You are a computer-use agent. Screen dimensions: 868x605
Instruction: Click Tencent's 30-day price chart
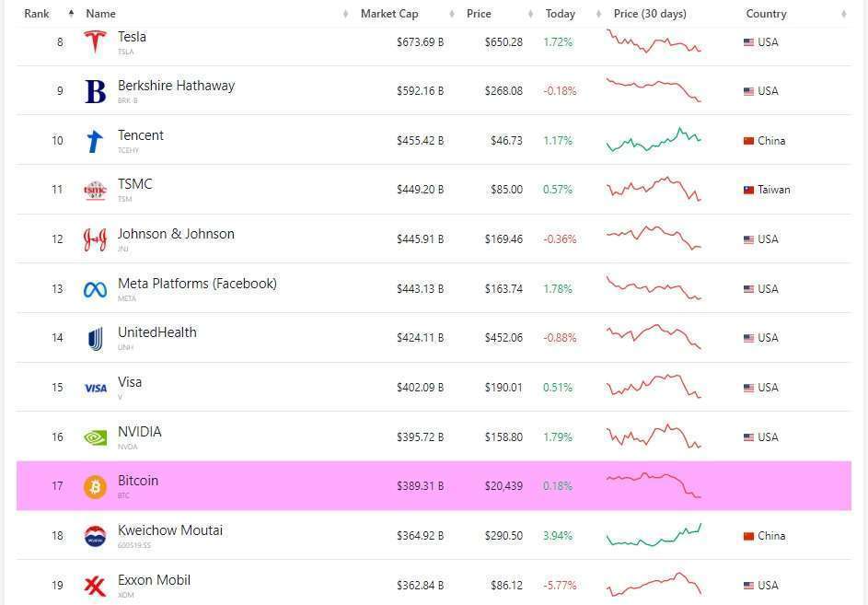(654, 140)
